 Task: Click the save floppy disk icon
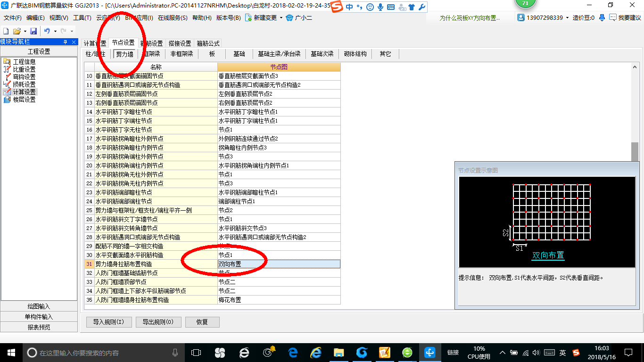point(33,31)
